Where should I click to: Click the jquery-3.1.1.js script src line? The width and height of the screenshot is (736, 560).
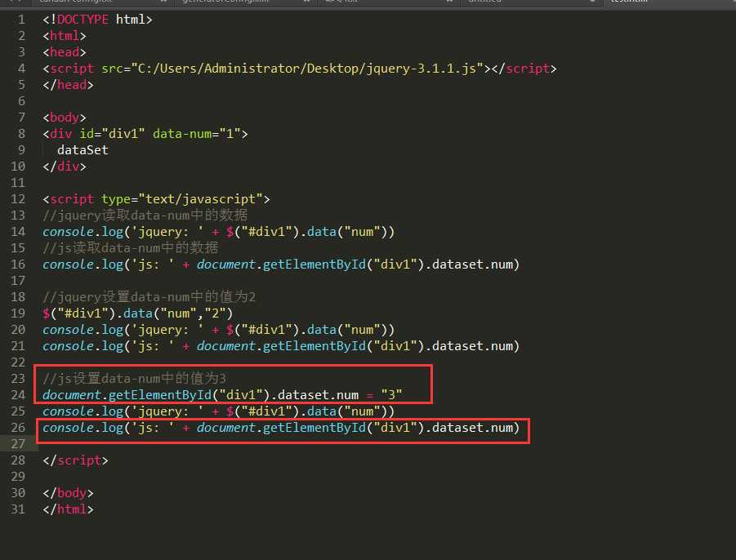pyautogui.click(x=300, y=69)
